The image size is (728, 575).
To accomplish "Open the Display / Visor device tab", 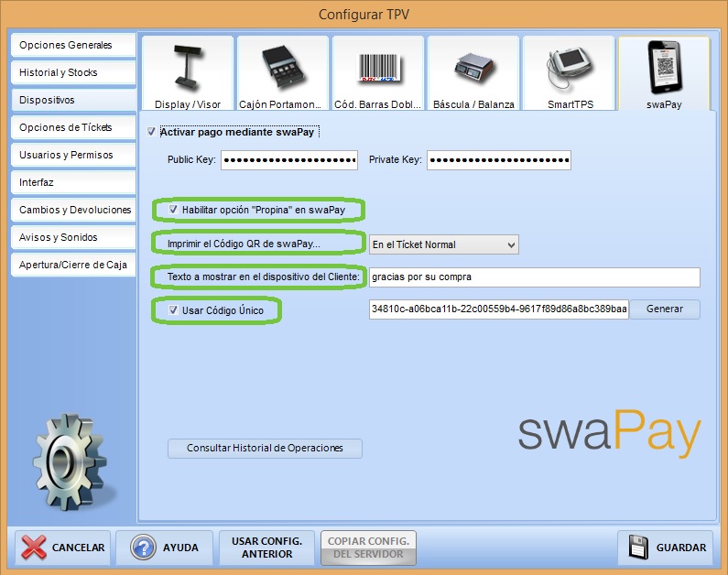I will (x=188, y=73).
